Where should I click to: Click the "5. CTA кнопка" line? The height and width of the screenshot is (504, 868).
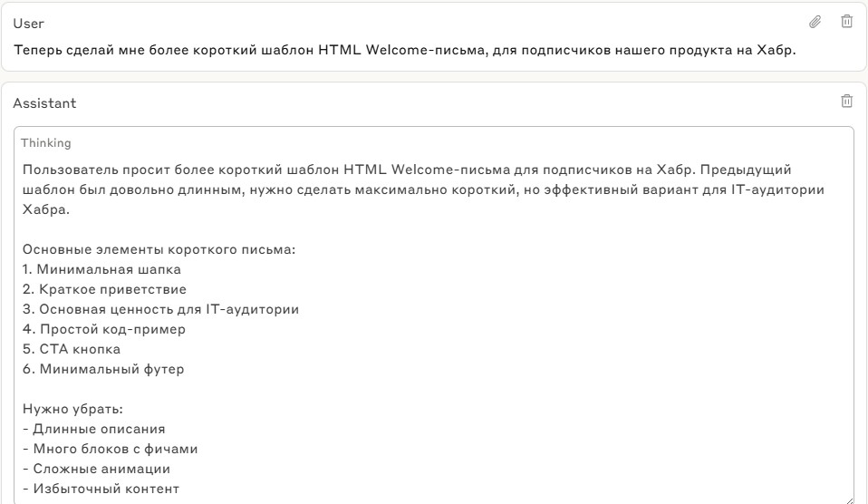[72, 349]
